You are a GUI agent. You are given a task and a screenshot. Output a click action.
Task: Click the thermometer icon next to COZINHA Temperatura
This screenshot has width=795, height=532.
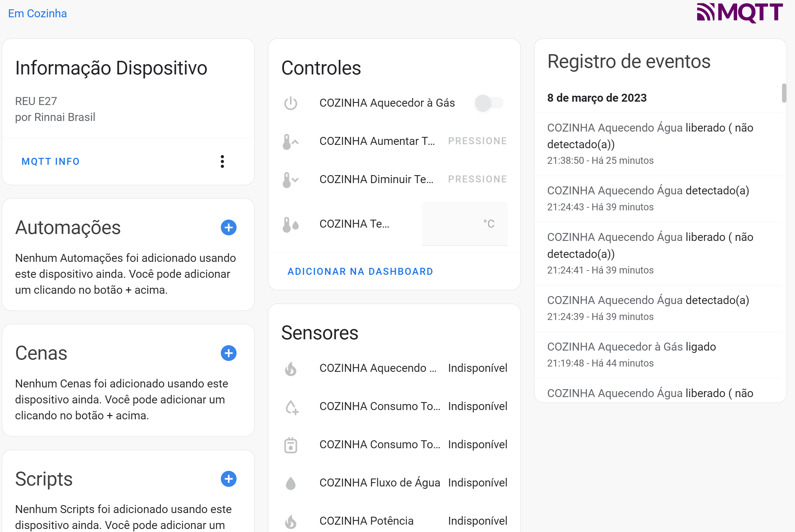(291, 224)
